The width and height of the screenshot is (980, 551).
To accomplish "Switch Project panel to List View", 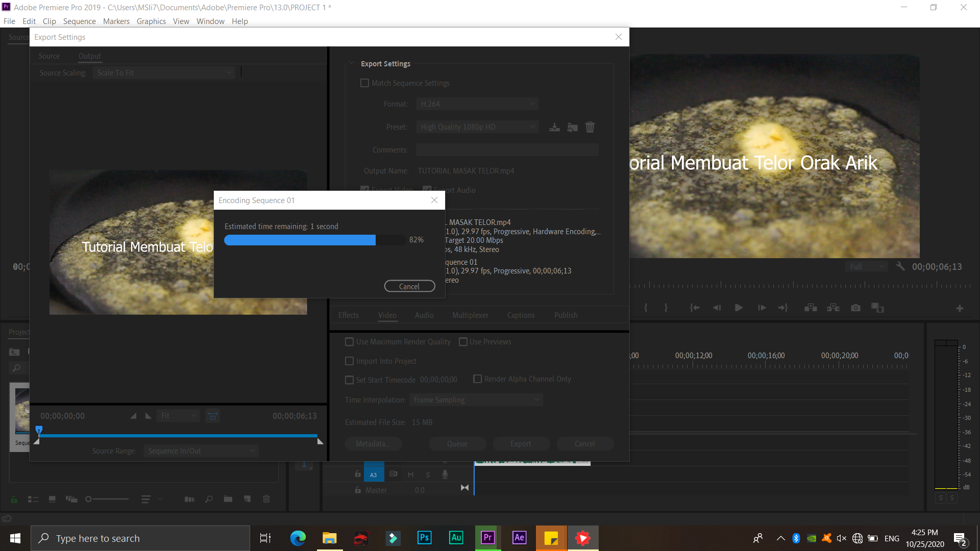I will pos(33,499).
